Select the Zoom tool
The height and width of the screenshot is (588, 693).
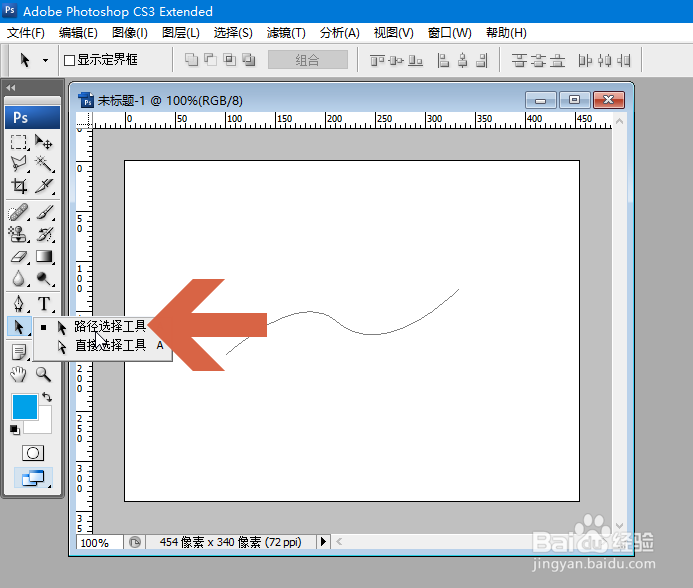[x=44, y=375]
